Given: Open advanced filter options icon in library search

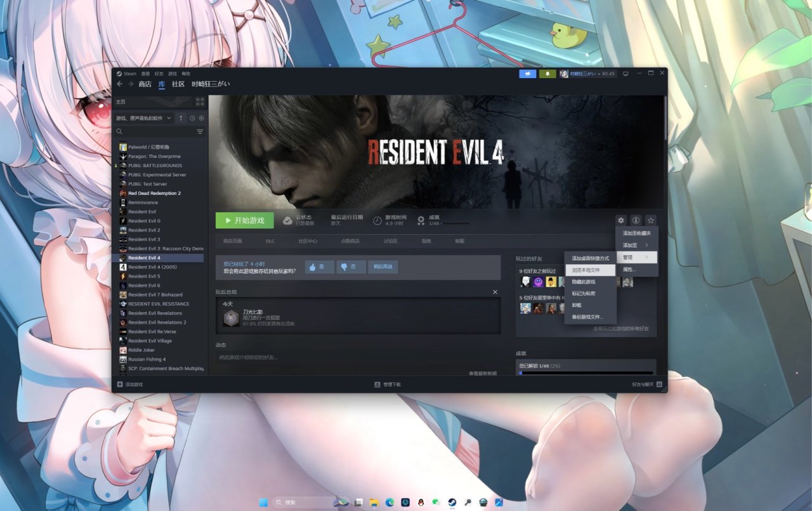Looking at the screenshot, I should (200, 131).
